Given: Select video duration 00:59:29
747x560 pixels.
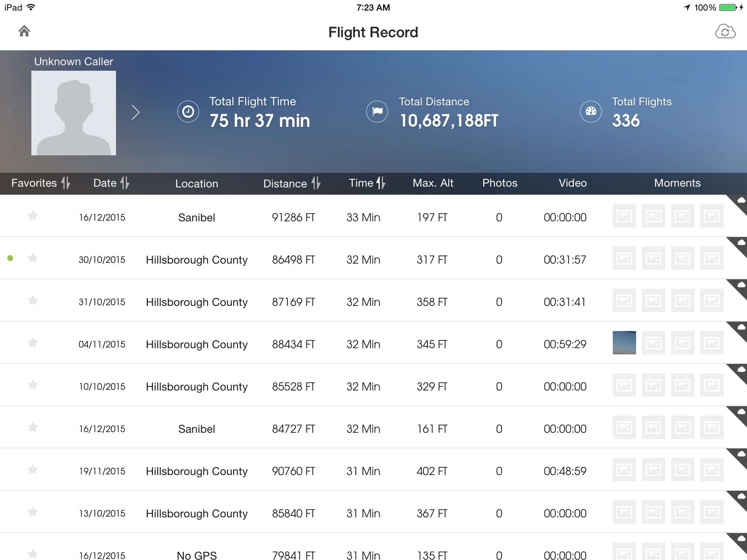Looking at the screenshot, I should [x=565, y=344].
